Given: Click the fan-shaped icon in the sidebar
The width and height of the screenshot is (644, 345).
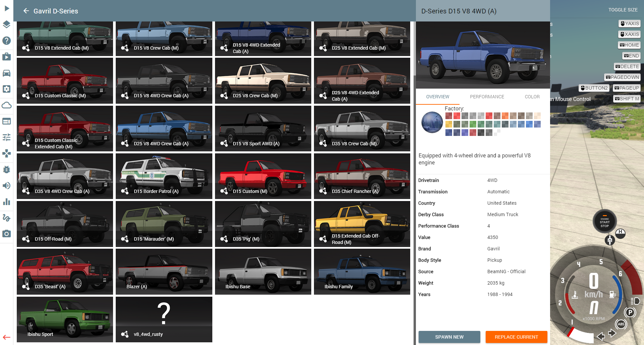Looking at the screenshot, I should coord(7,153).
